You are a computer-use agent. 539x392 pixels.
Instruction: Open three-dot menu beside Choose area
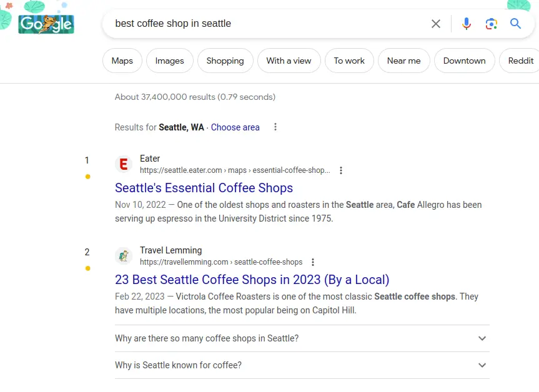pos(275,127)
